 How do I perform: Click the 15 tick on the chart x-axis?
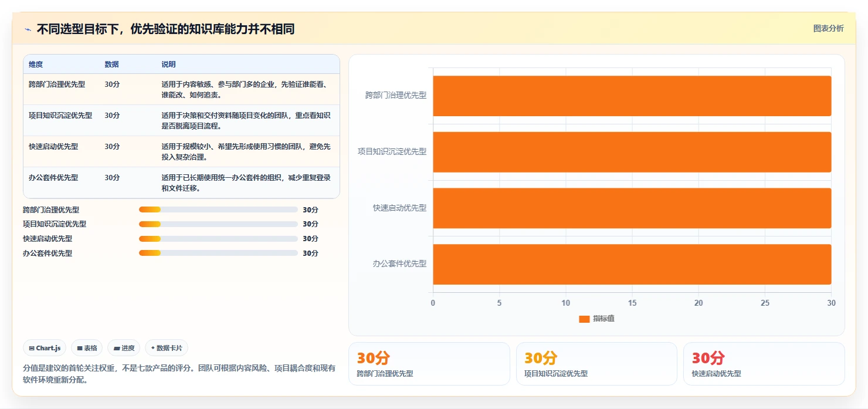coord(632,303)
